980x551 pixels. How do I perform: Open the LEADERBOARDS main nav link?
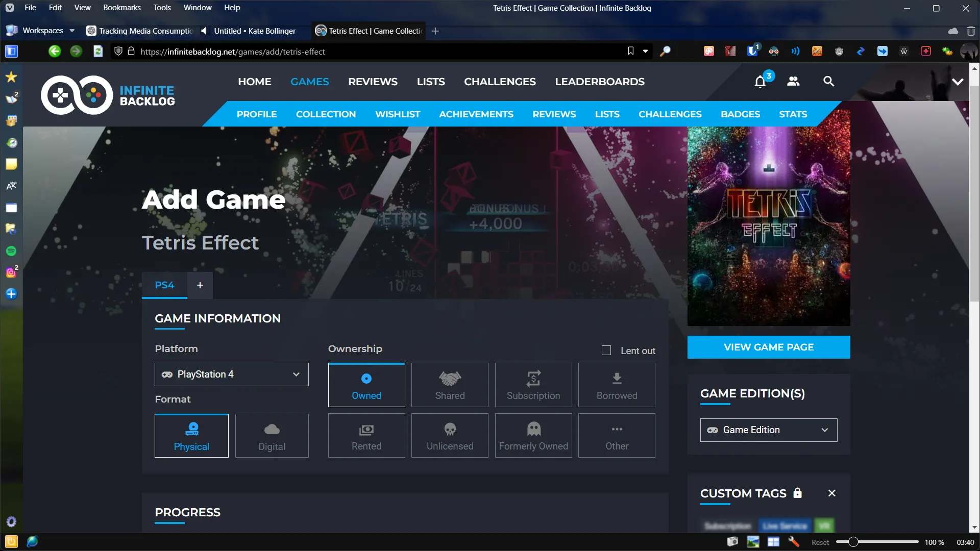[x=600, y=82]
